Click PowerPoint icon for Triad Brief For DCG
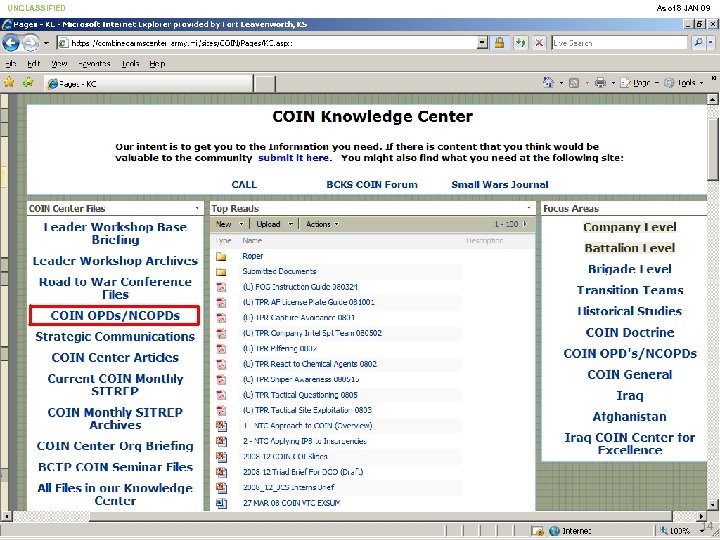The image size is (720, 540). point(221,472)
